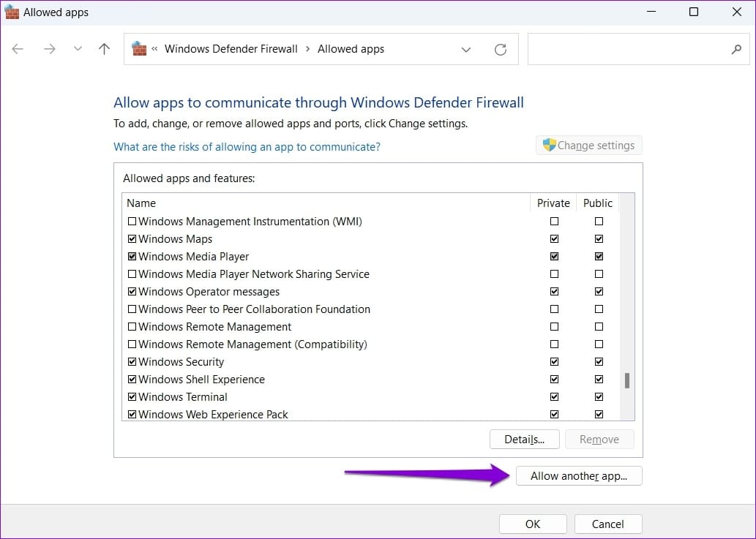Open risks of allowing an app link

coord(247,147)
